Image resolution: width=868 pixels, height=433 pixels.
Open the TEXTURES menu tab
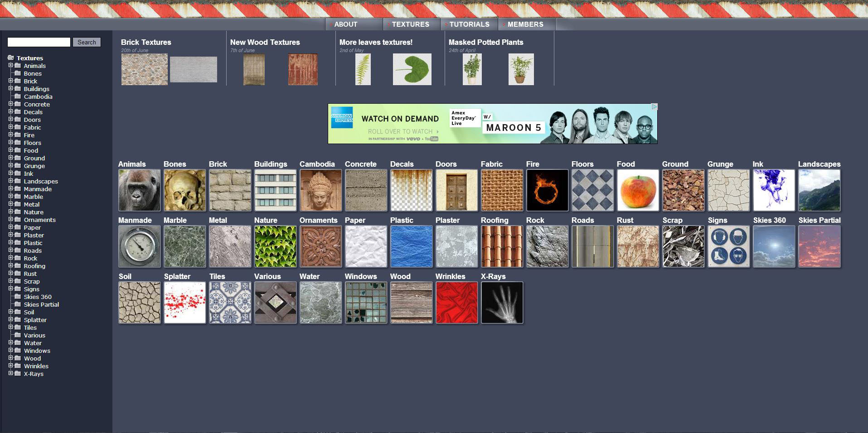click(410, 24)
